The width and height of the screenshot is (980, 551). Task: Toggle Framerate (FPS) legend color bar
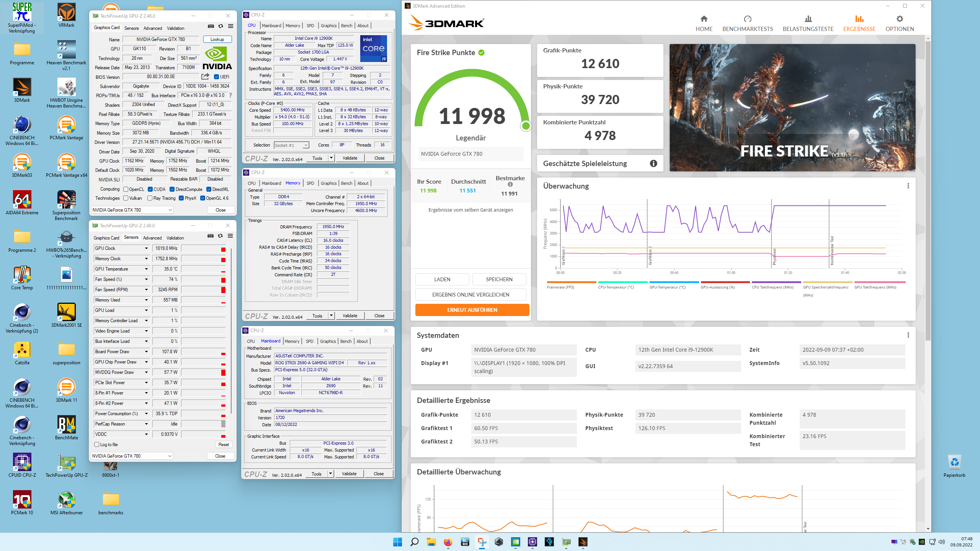[571, 282]
